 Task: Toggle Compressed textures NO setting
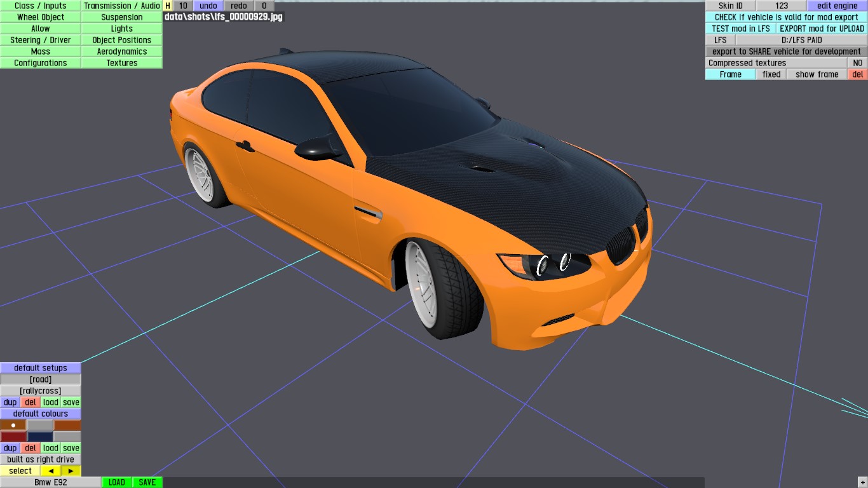(x=858, y=63)
